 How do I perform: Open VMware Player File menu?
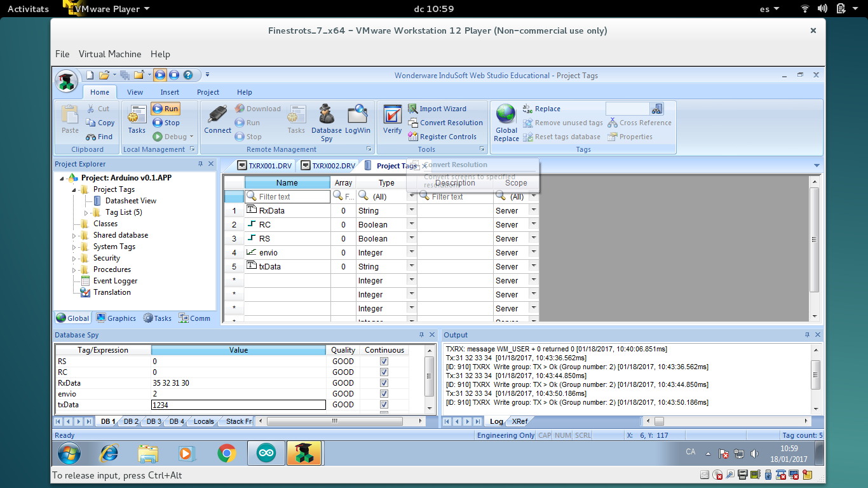tap(62, 54)
